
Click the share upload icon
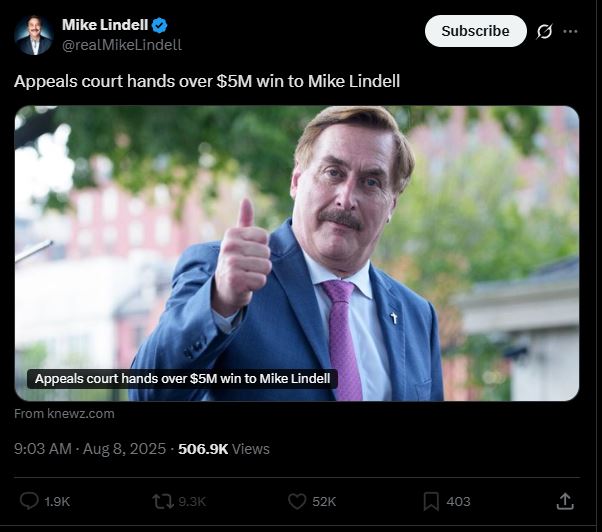click(565, 501)
